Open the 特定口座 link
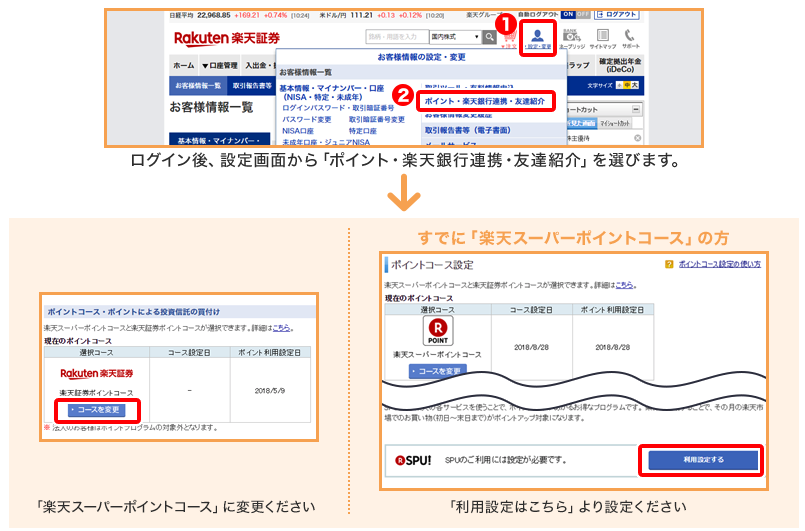Viewport: 805px width, 531px height. click(x=362, y=131)
